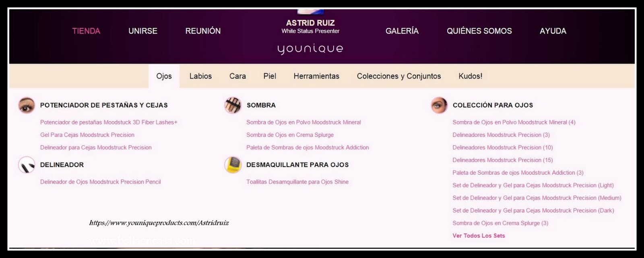644x258 pixels.
Task: Open the Herramientas tab
Action: (316, 76)
